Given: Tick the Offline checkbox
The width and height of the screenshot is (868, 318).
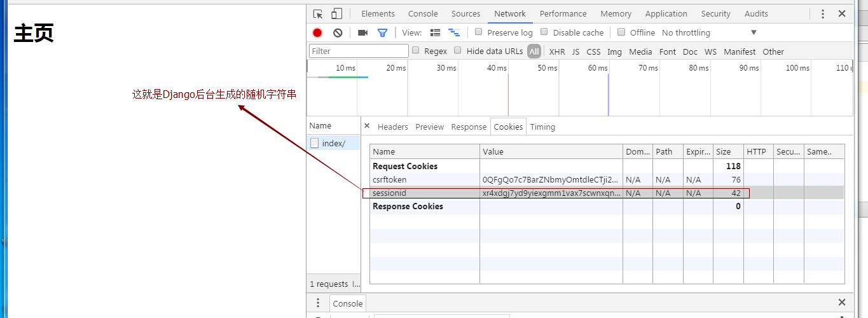Looking at the screenshot, I should [621, 32].
